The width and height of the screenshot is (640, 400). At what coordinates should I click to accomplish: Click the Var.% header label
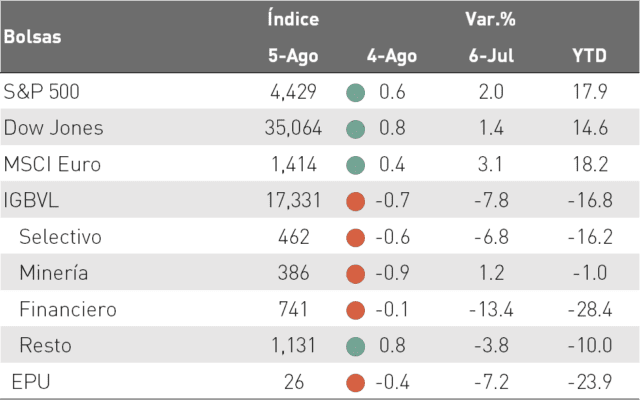[490, 19]
